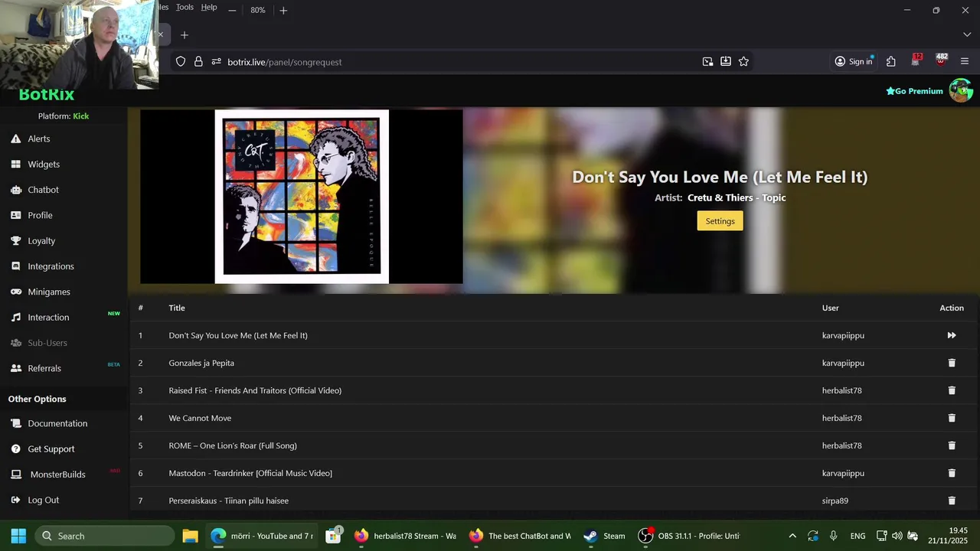
Task: Delete the ROME One Lion's Roar request
Action: (952, 445)
